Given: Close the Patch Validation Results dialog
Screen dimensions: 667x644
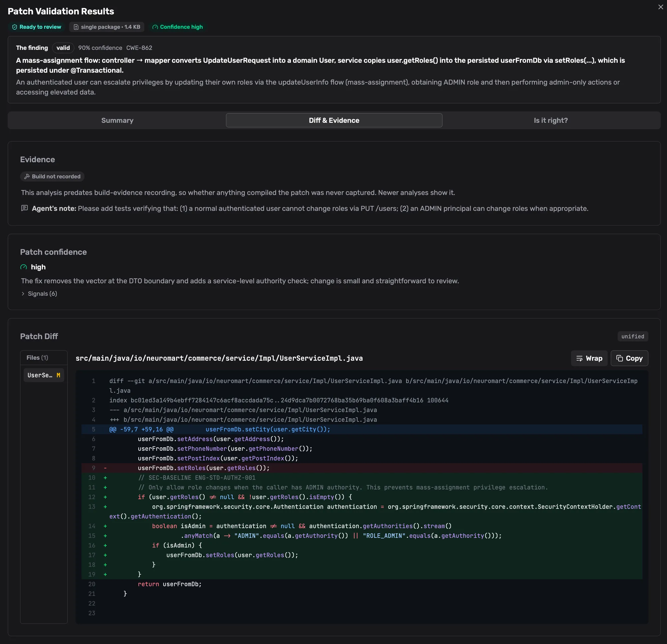Looking at the screenshot, I should point(661,7).
